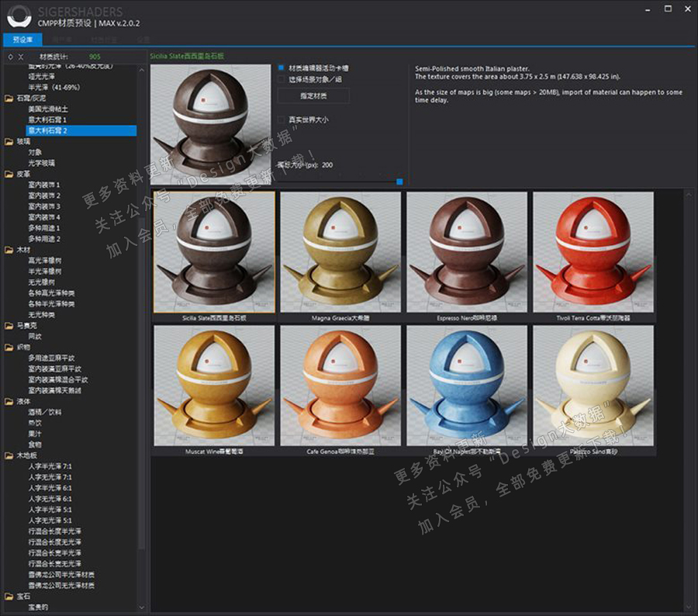Open the 室内装饰 1 leather presets
698x616 pixels.
click(x=43, y=185)
